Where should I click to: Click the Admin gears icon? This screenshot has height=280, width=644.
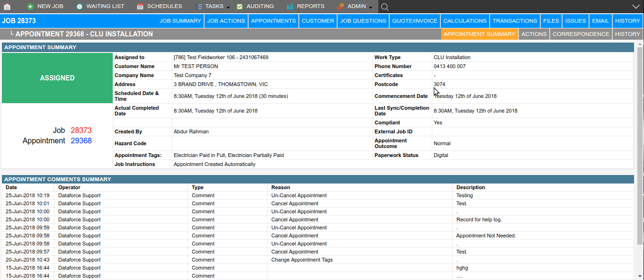pyautogui.click(x=340, y=7)
